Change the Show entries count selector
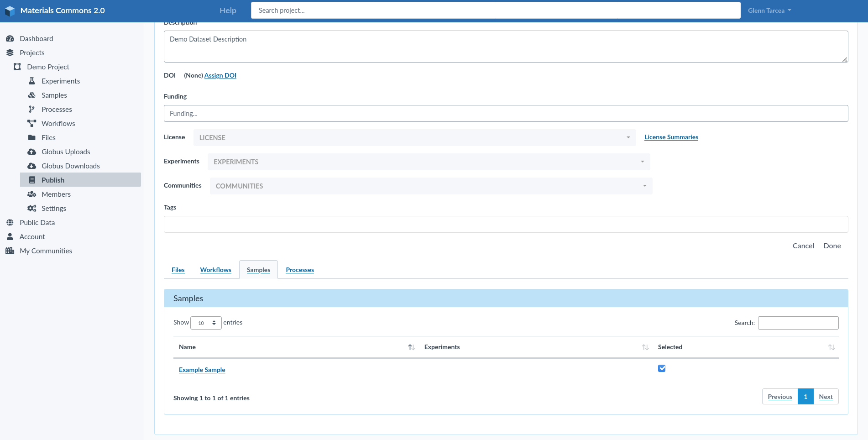The width and height of the screenshot is (868, 440). 206,323
